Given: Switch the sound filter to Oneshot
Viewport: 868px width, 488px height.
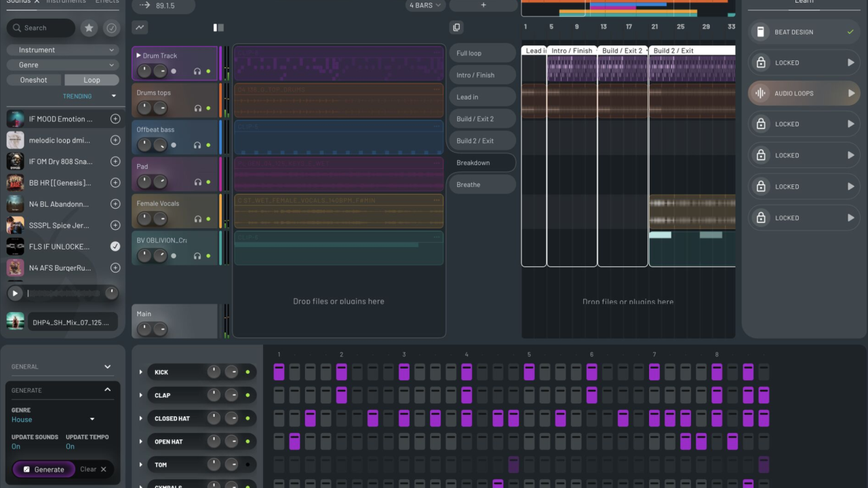Looking at the screenshot, I should [33, 79].
